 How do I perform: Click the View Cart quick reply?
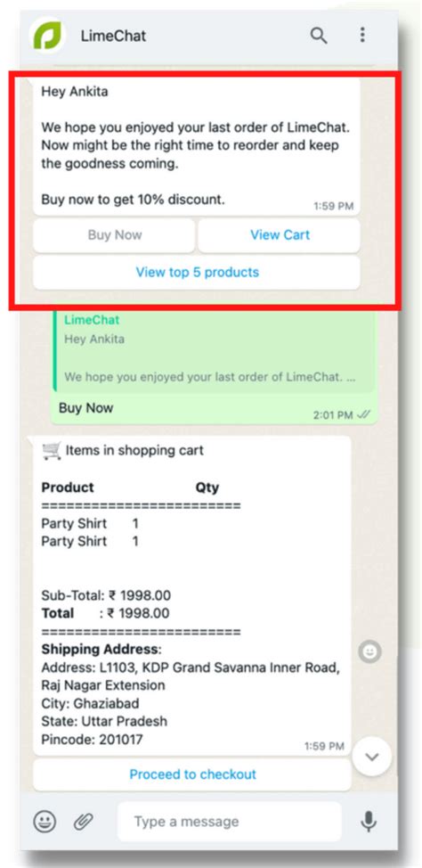pyautogui.click(x=280, y=235)
